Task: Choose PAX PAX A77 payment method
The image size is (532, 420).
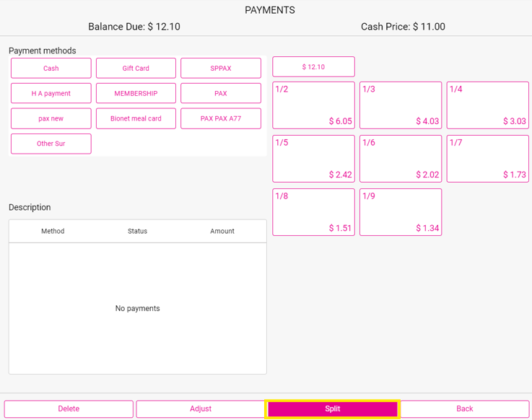Action: click(221, 118)
